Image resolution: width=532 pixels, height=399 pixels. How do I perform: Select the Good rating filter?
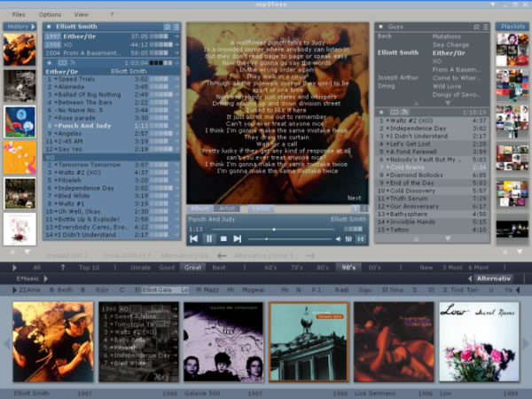[x=167, y=268]
